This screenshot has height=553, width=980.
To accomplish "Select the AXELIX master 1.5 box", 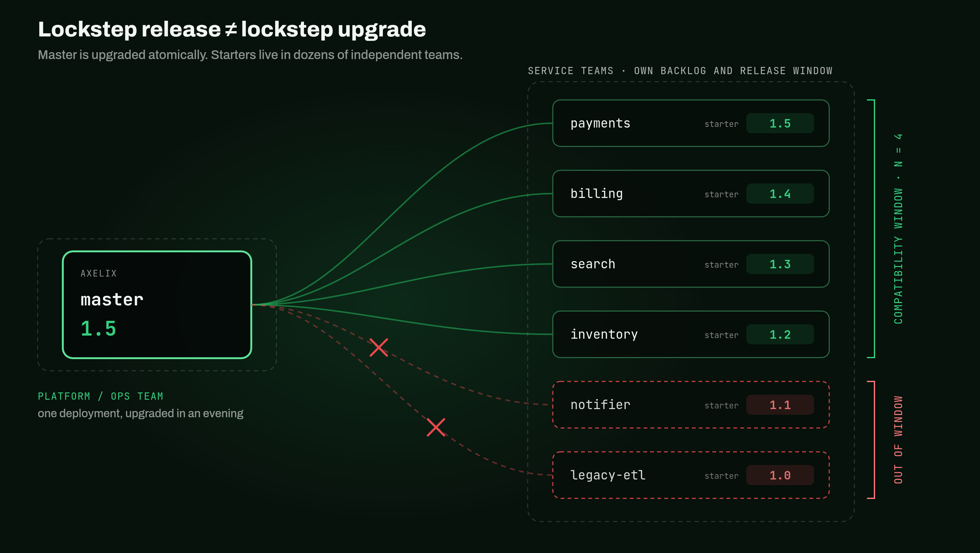I will click(x=157, y=304).
